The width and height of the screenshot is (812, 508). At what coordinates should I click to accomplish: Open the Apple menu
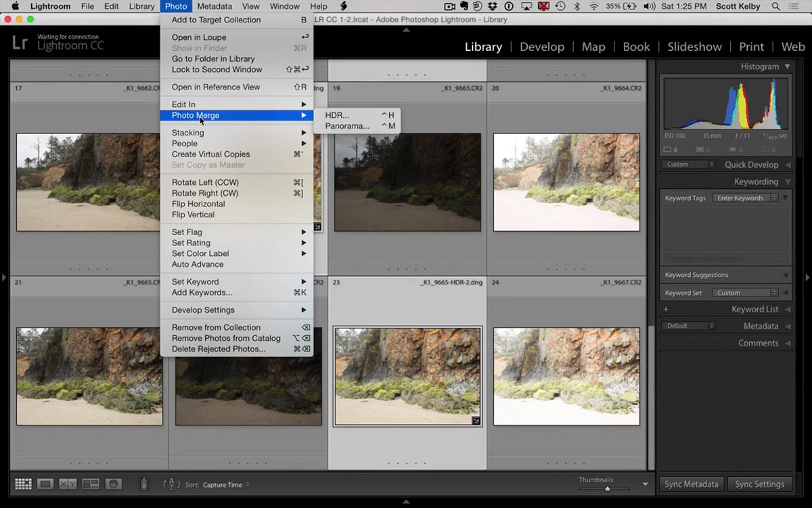pos(15,6)
